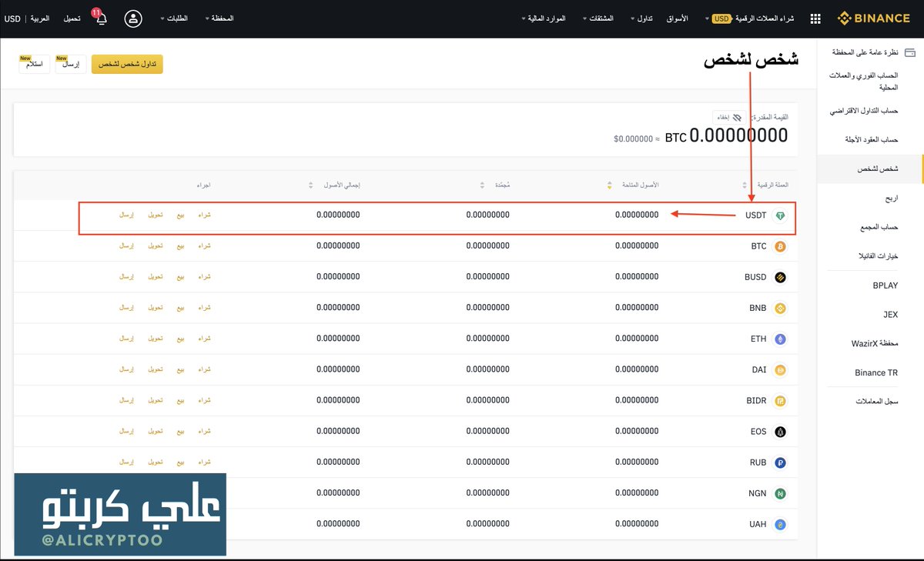The width and height of the screenshot is (924, 561).
Task: Change currency via USD in top bar
Action: click(x=12, y=18)
